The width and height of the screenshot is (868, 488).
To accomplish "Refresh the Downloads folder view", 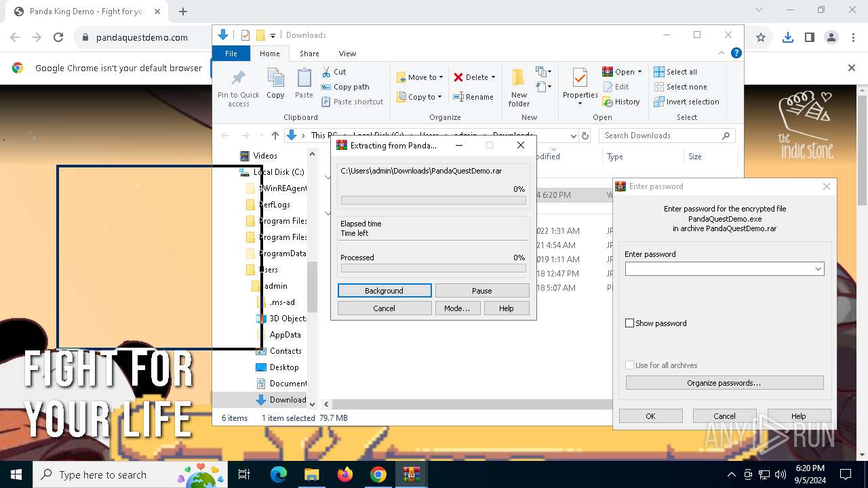I will click(585, 136).
